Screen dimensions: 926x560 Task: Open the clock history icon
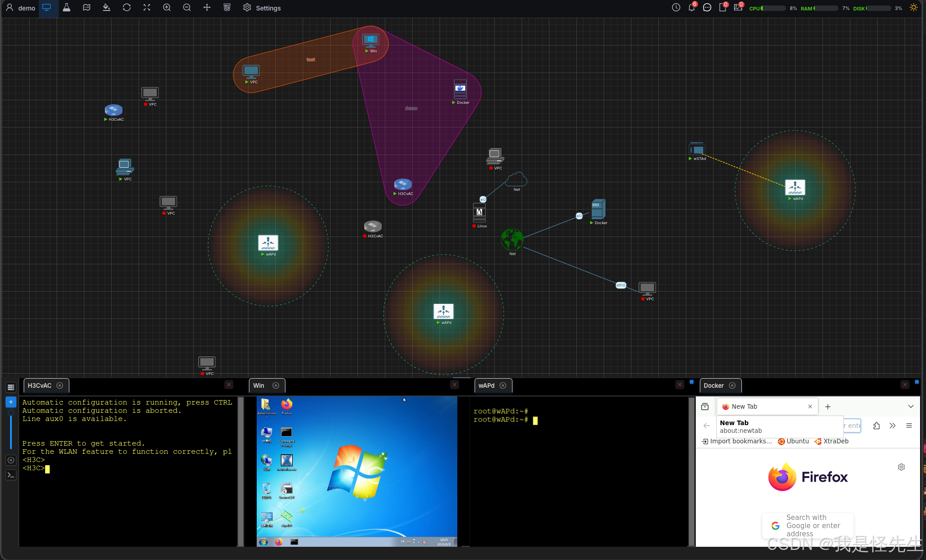click(x=676, y=8)
